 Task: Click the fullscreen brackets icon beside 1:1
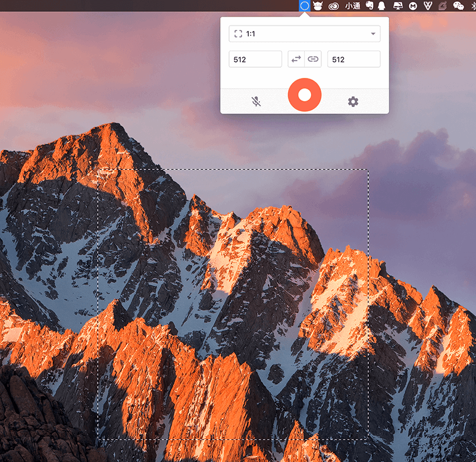tap(239, 34)
